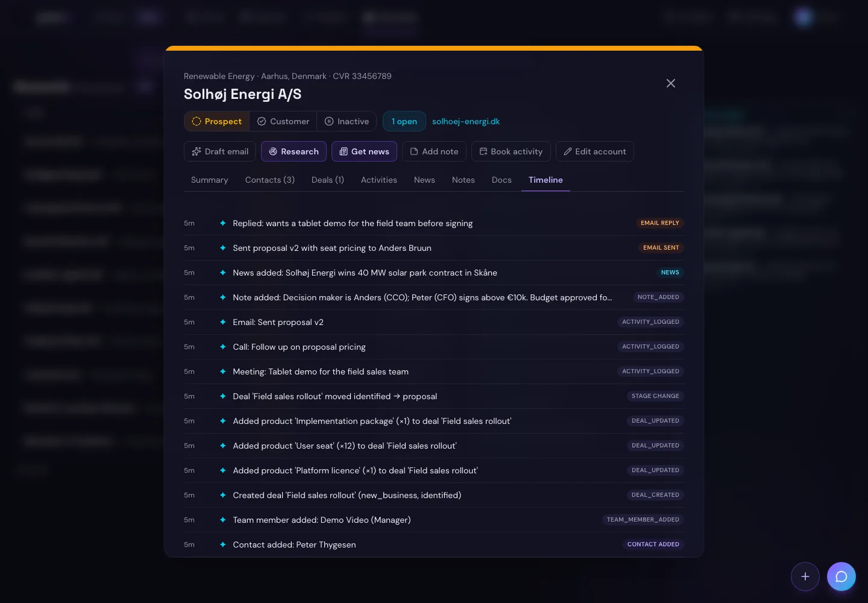
Task: Set account status to Prospect
Action: (x=217, y=121)
